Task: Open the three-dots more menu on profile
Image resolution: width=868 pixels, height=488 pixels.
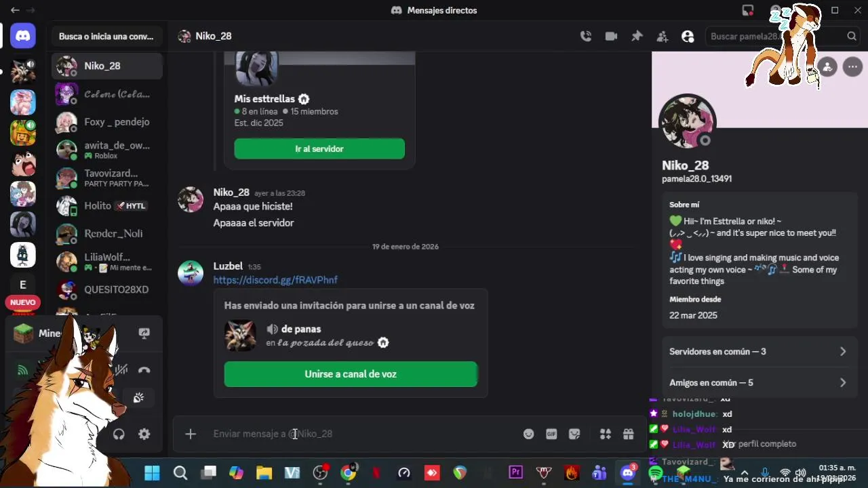Action: pos(852,66)
